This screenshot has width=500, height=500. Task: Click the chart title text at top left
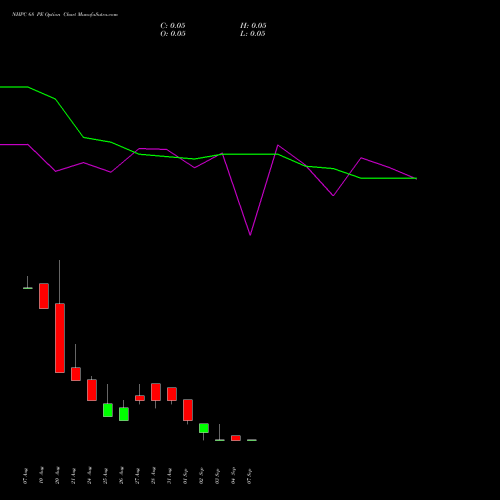(65, 15)
